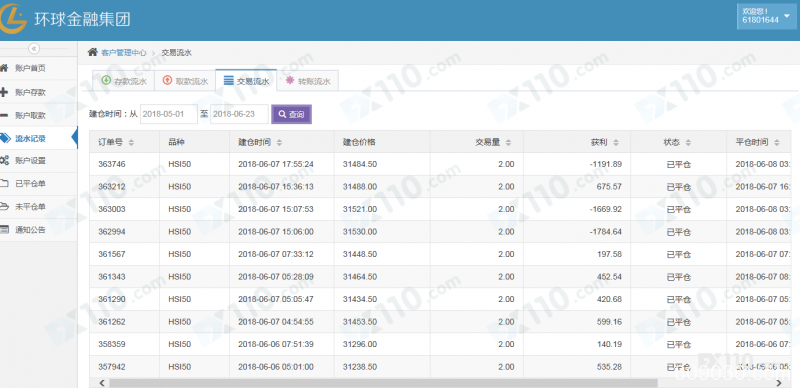The image size is (800, 388).
Task: Sort table by 状态 column
Action: tap(688, 142)
